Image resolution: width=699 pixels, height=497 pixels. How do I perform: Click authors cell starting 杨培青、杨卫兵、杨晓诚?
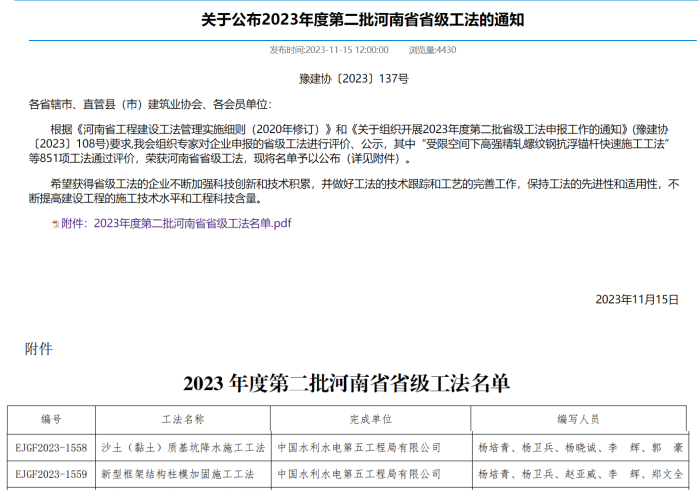click(580, 448)
